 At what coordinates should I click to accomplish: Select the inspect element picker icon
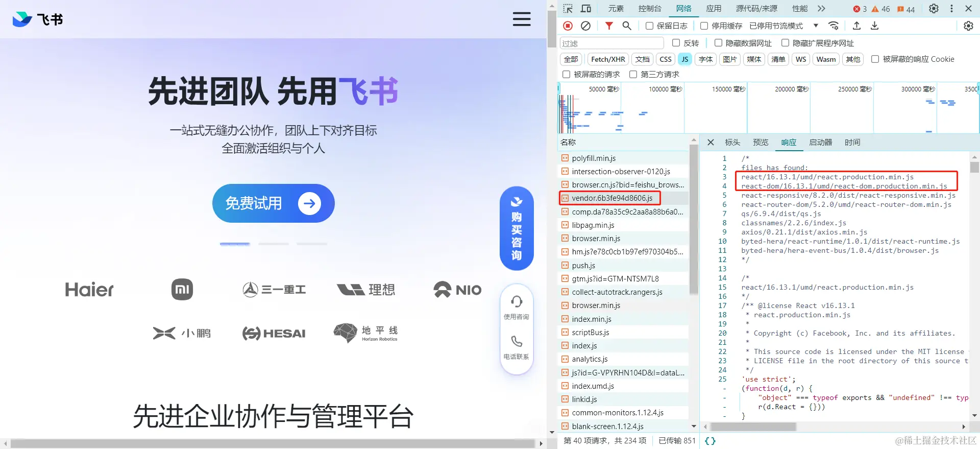[x=568, y=9]
